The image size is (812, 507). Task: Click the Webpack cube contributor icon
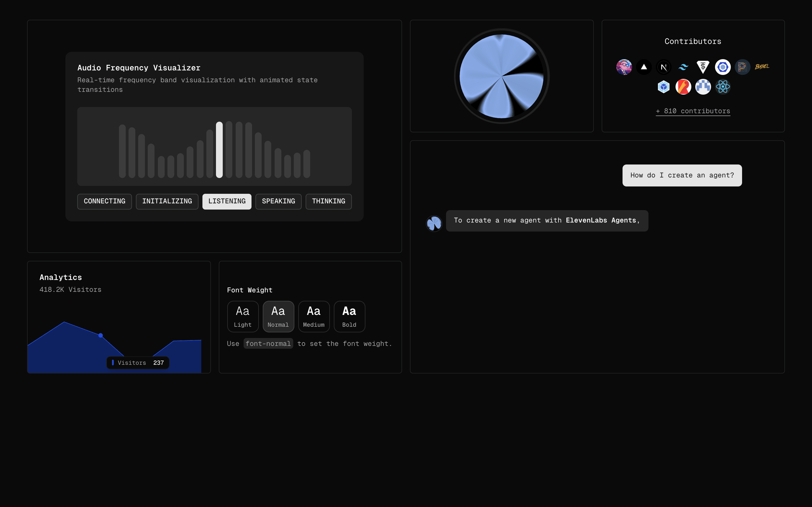point(663,87)
